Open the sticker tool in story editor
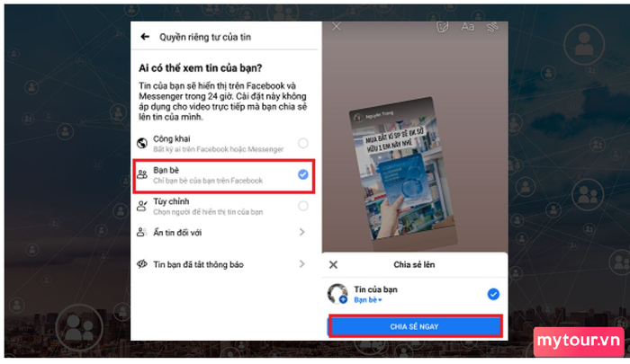The width and height of the screenshot is (630, 364). [x=442, y=27]
